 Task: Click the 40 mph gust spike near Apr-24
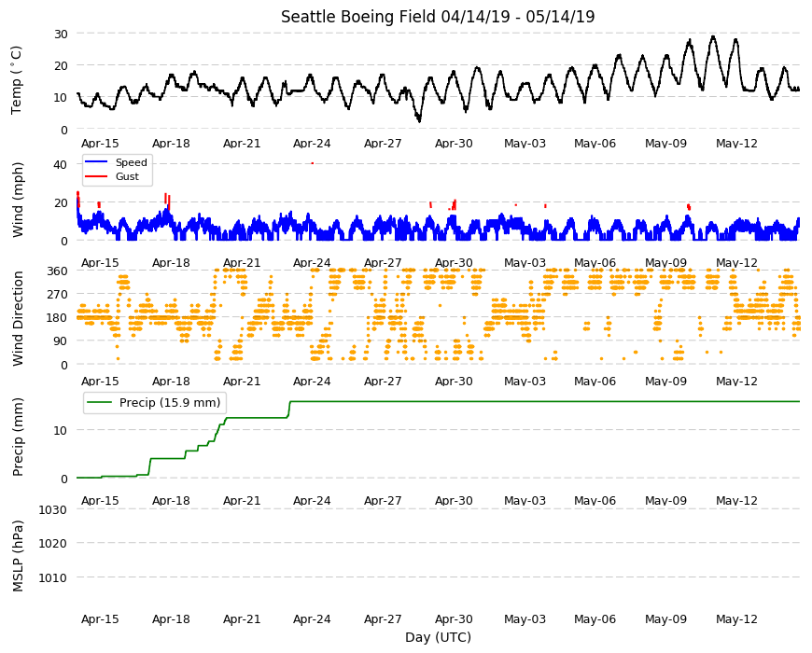[313, 163]
